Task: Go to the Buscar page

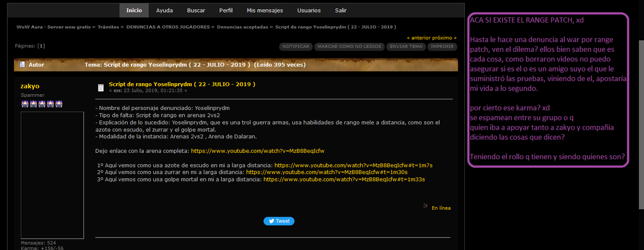Action: 196,10
